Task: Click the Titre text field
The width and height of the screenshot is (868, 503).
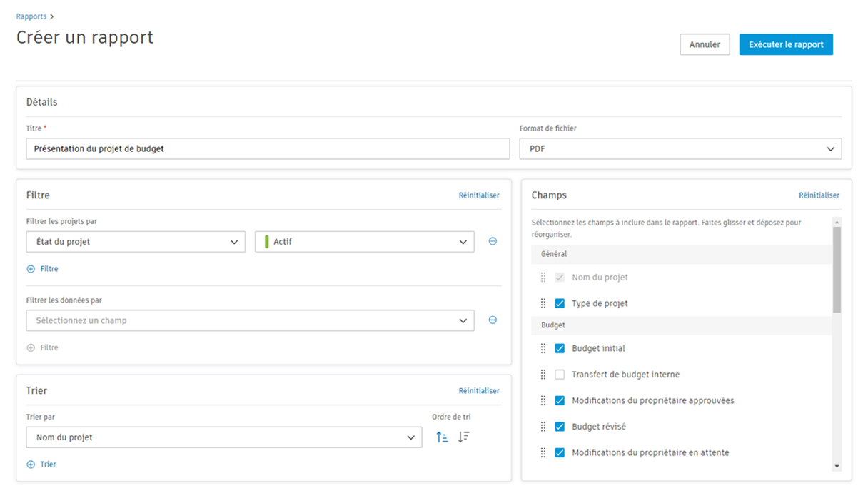Action: (x=268, y=149)
